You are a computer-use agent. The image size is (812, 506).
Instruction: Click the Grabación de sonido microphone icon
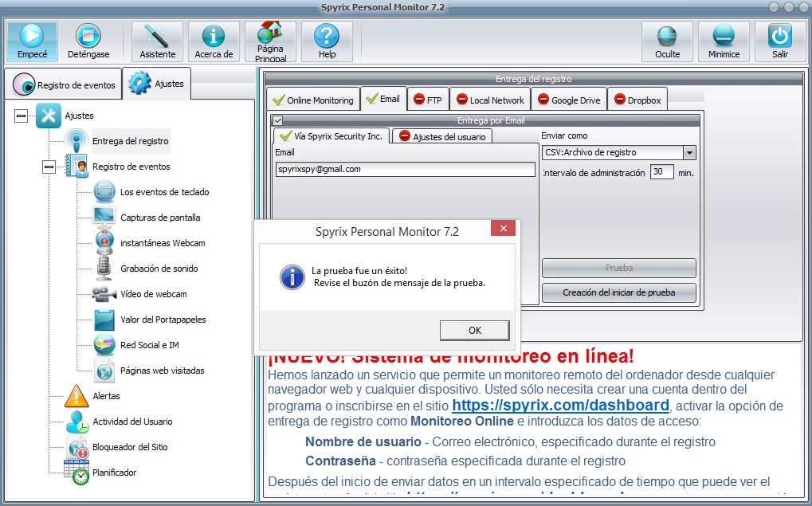coord(104,269)
